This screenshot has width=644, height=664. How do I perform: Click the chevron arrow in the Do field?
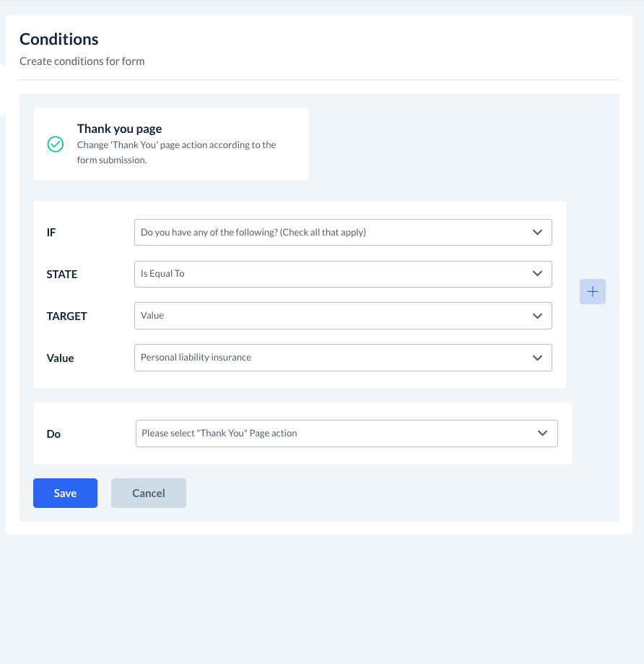[543, 434]
